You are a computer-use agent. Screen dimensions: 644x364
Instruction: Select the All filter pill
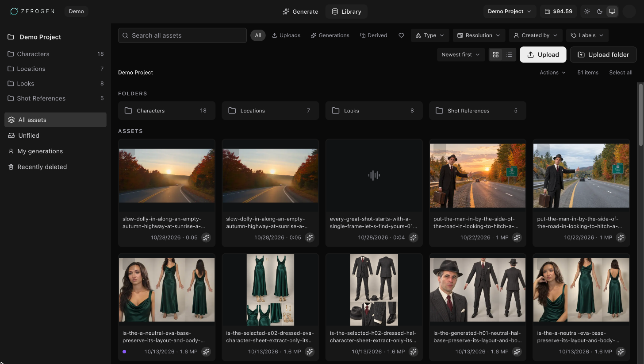point(258,35)
